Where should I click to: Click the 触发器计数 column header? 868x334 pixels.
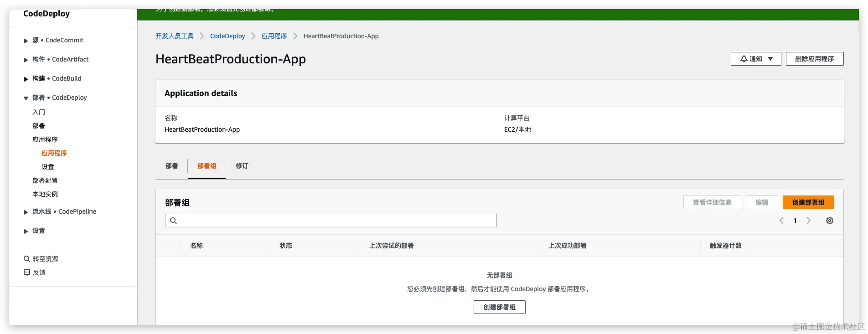[726, 246]
